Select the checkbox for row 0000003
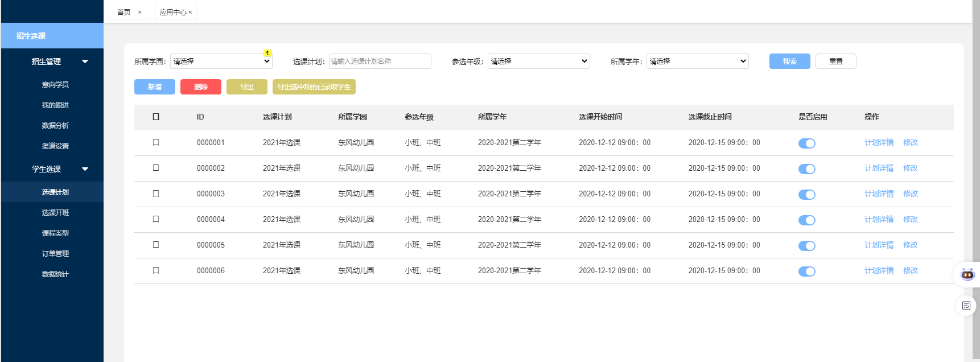 tap(156, 194)
